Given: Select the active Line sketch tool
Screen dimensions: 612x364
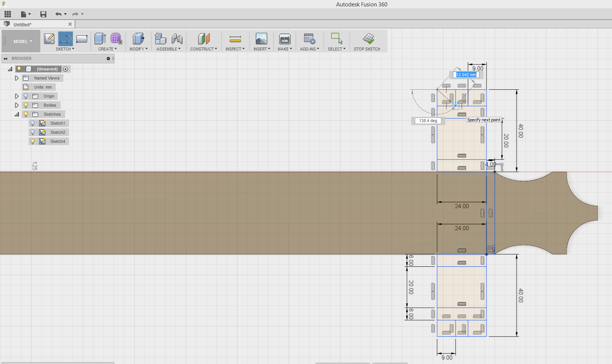Looking at the screenshot, I should click(66, 38).
